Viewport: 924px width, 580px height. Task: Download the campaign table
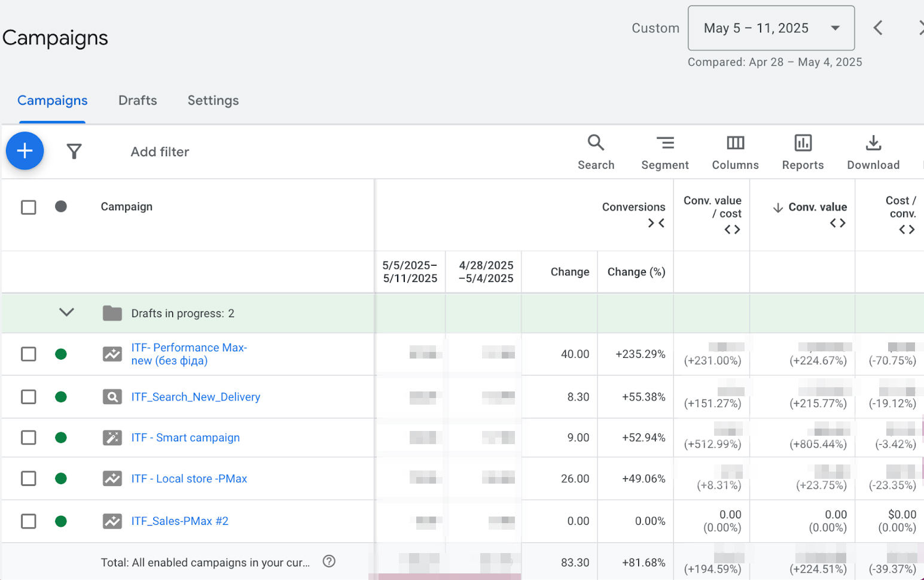pos(873,152)
